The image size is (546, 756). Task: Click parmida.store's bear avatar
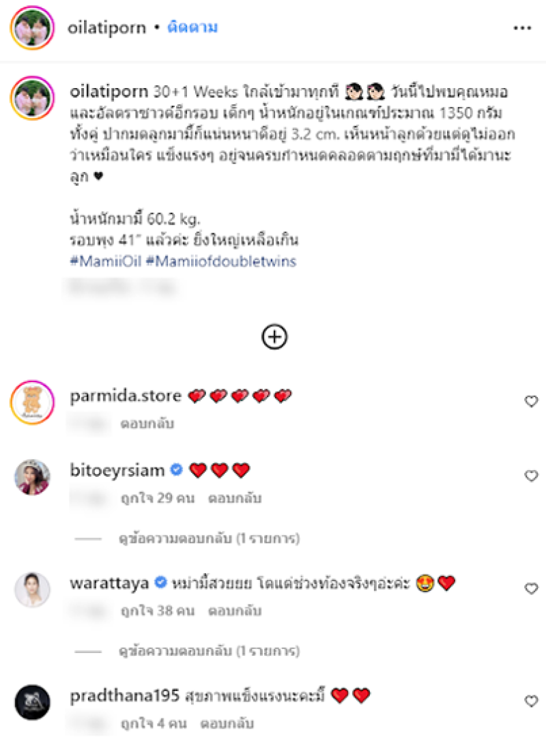coord(32,402)
